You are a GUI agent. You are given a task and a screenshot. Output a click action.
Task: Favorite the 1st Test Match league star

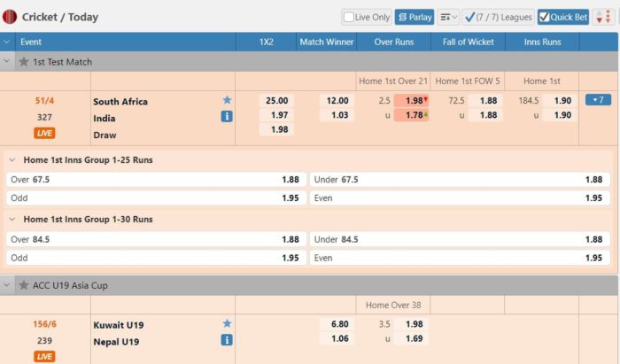pyautogui.click(x=24, y=62)
